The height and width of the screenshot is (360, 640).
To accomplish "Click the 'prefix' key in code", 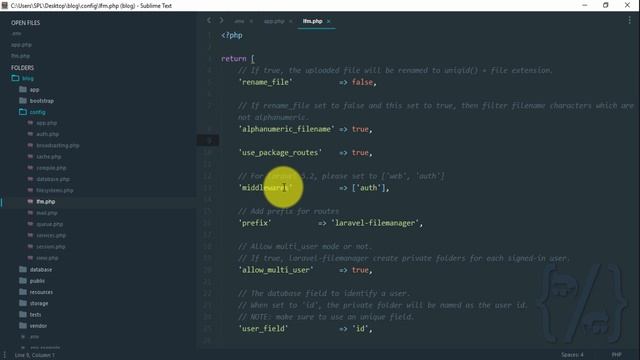I will 255,223.
